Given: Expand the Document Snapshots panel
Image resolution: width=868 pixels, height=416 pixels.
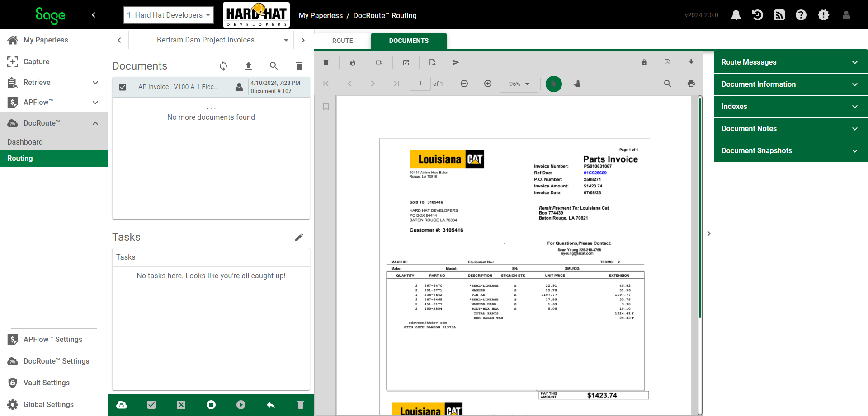Looking at the screenshot, I should (x=790, y=151).
